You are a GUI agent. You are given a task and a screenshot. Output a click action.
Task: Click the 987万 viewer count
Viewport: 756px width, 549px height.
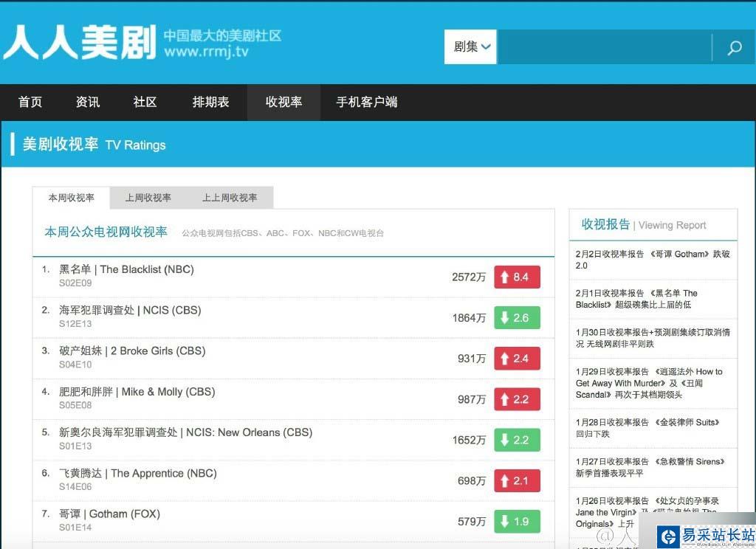coord(472,400)
